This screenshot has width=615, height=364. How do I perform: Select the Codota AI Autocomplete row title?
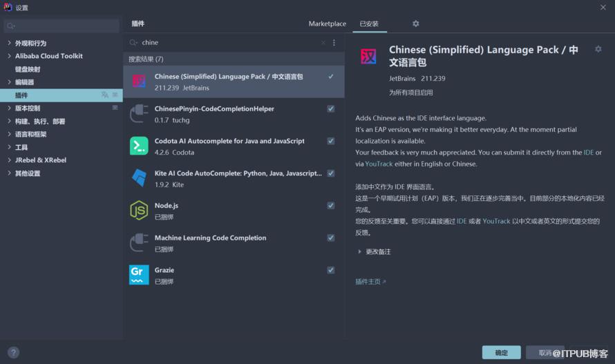click(x=229, y=141)
